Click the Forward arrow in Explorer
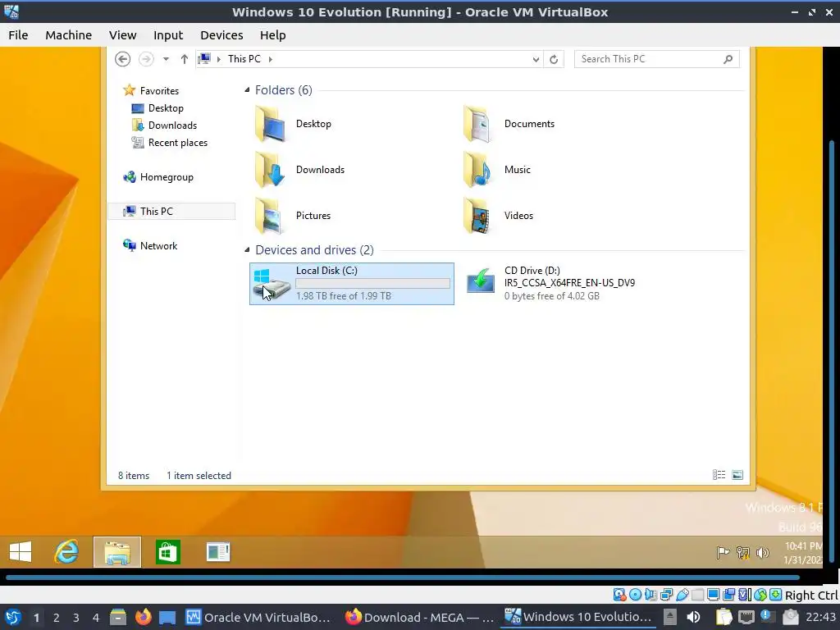The height and width of the screenshot is (630, 840). pyautogui.click(x=146, y=59)
